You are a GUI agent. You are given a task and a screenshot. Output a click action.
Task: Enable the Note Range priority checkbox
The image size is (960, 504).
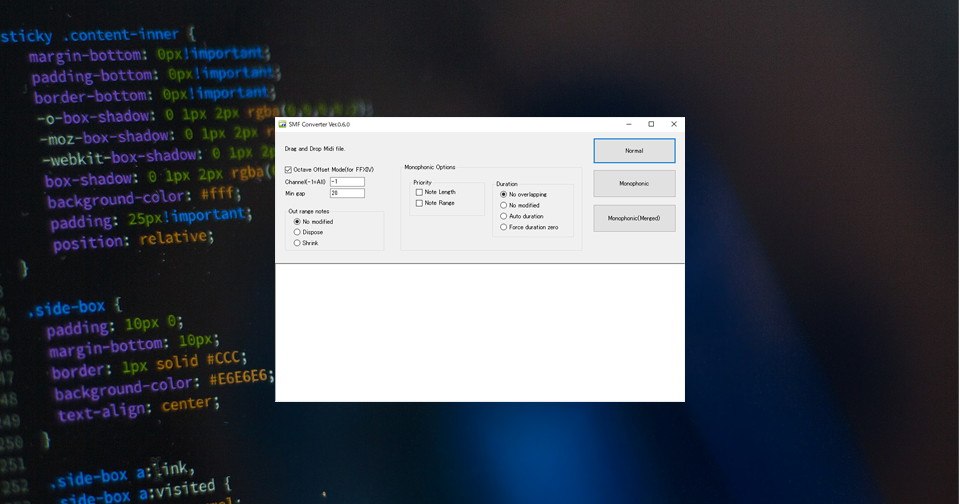420,203
